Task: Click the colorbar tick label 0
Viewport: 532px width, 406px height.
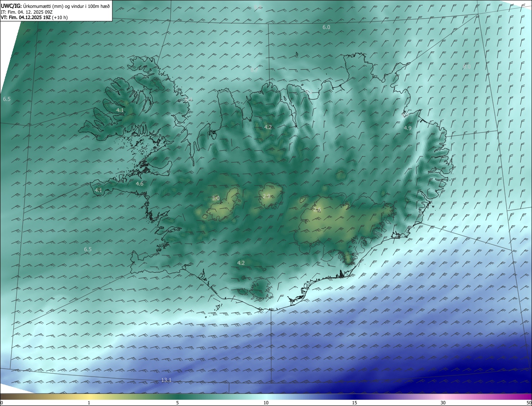Action: point(2,403)
